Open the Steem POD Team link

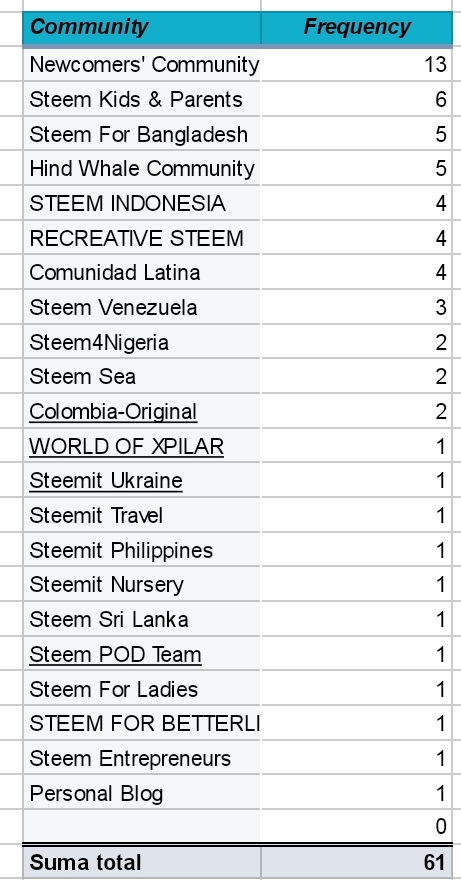(x=115, y=654)
